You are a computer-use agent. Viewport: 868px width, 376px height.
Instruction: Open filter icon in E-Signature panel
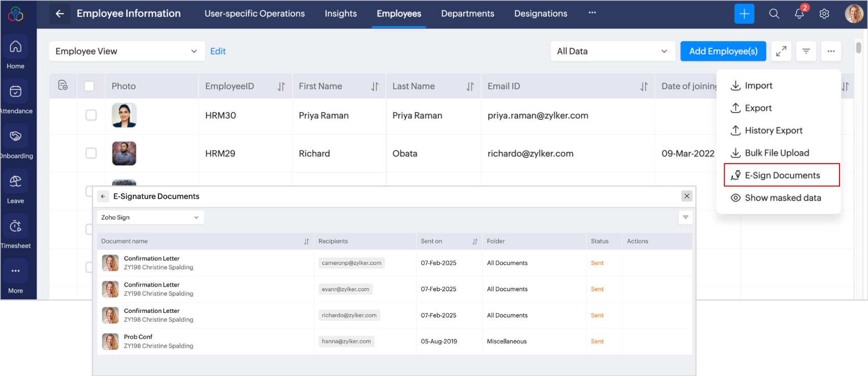pyautogui.click(x=685, y=217)
